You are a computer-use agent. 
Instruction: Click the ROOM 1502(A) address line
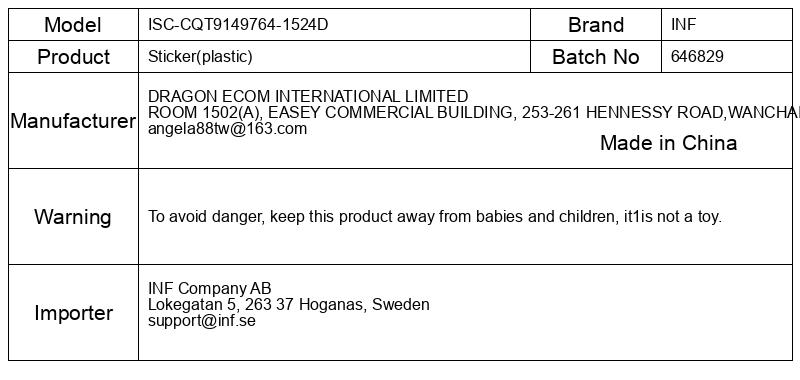click(473, 112)
